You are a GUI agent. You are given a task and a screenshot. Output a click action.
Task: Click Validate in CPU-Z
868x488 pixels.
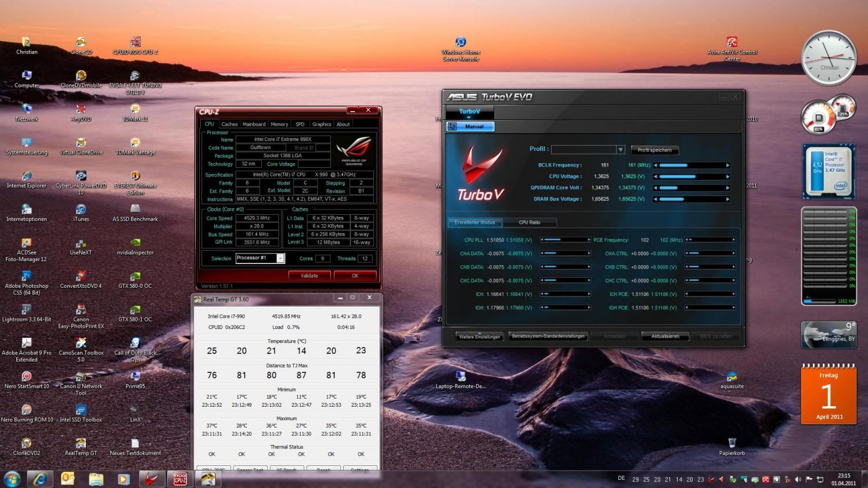coord(309,276)
